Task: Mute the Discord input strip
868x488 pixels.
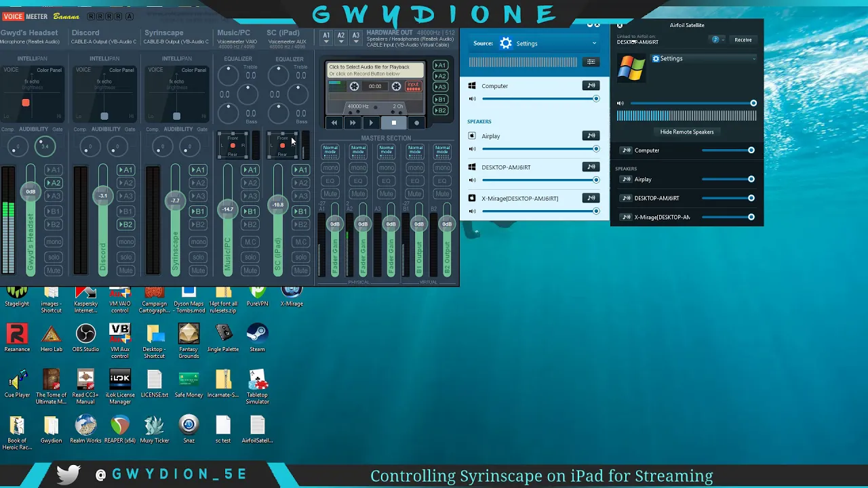Action: coord(125,270)
